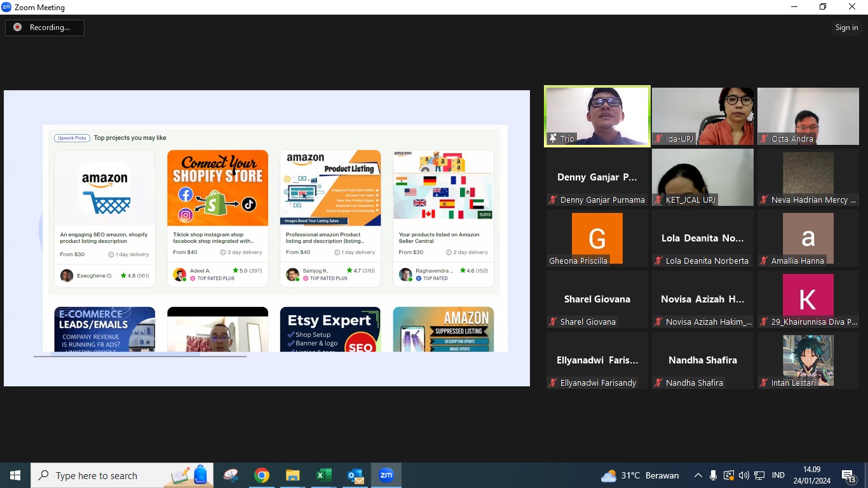The height and width of the screenshot is (488, 868).
Task: Select Denny Ganjar Purnama participant tile
Action: (597, 177)
